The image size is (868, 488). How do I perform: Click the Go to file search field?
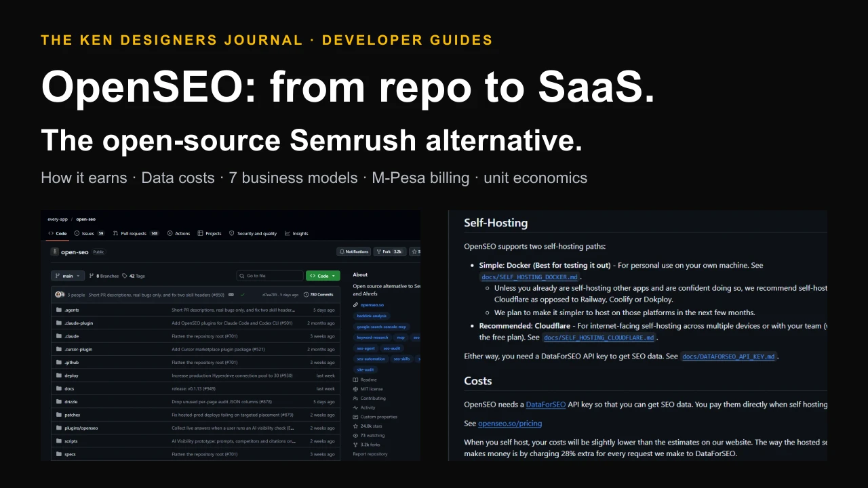pos(270,276)
